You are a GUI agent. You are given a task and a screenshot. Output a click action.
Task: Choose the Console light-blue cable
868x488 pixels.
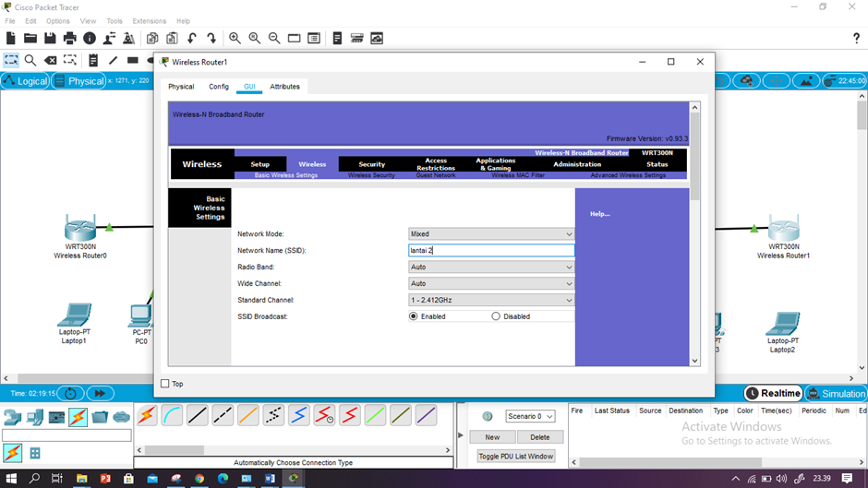tap(172, 415)
